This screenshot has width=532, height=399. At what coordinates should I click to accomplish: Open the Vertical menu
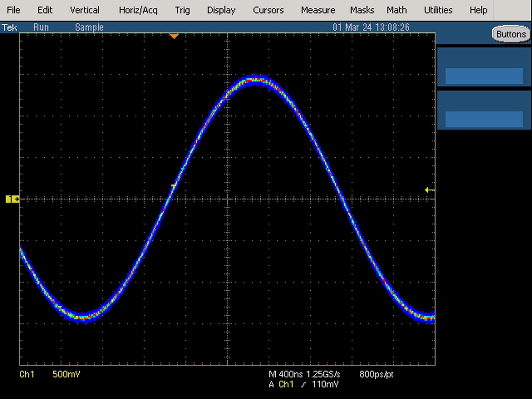(85, 10)
